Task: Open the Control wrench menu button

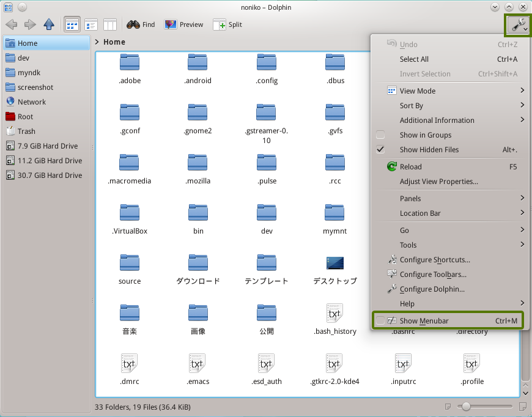Action: click(x=518, y=25)
